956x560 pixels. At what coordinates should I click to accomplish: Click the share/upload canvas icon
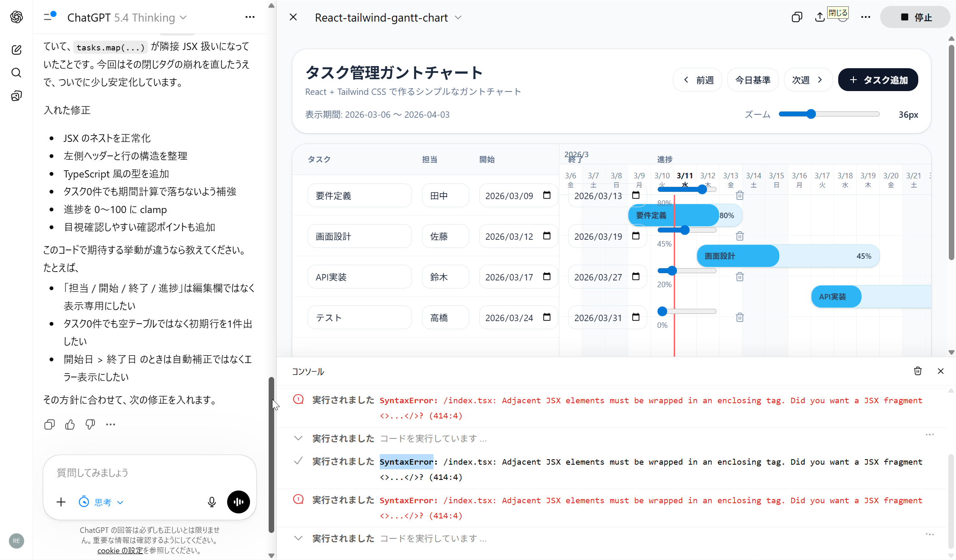(x=820, y=17)
